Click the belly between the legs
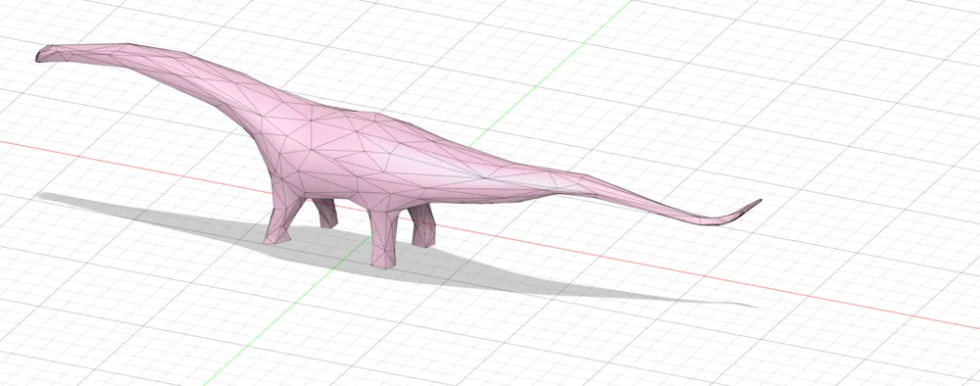Image resolution: width=980 pixels, height=386 pixels. (350, 200)
